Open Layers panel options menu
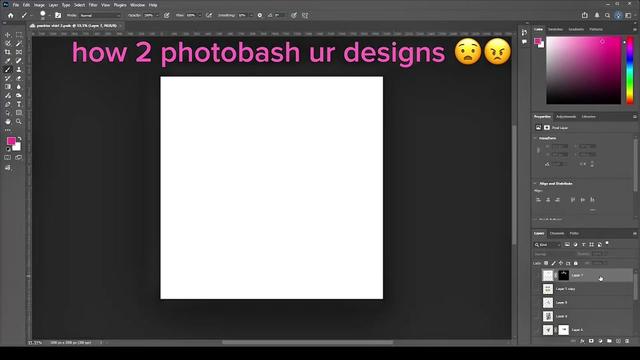The image size is (640, 360). 634,233
